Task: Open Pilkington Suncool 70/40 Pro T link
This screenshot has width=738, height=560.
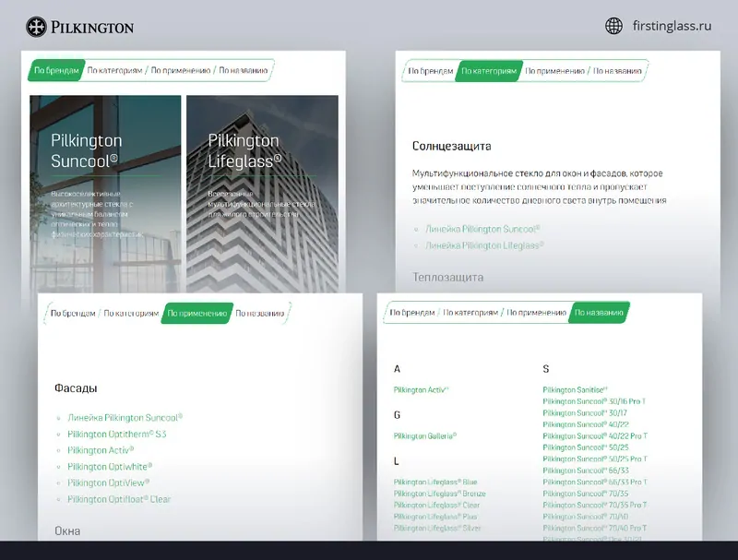Action: pos(595,528)
